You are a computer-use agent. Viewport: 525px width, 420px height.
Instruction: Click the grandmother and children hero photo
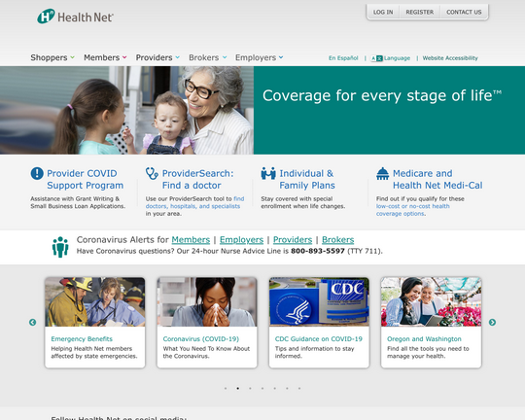[x=127, y=110]
